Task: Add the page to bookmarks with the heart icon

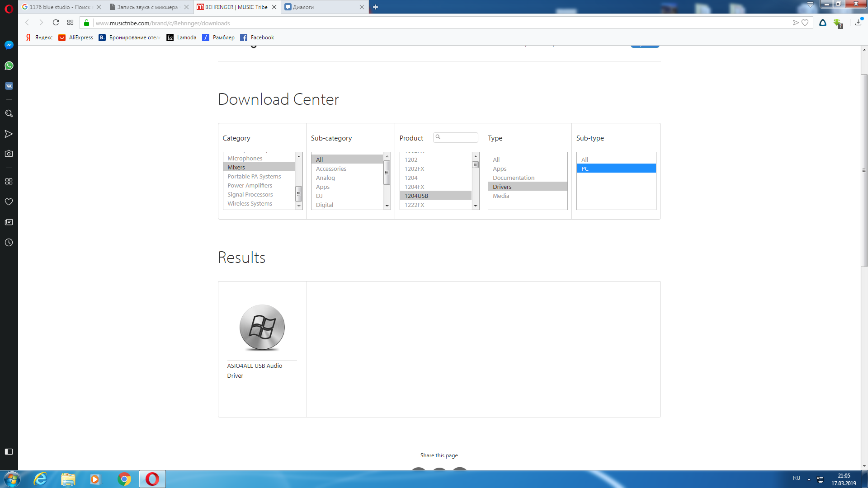Action: [805, 23]
